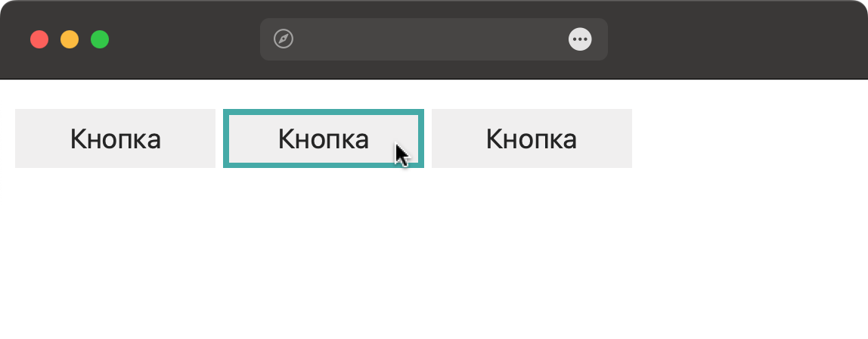Open site information via the compass icon
The height and width of the screenshot is (339, 868).
(x=284, y=39)
